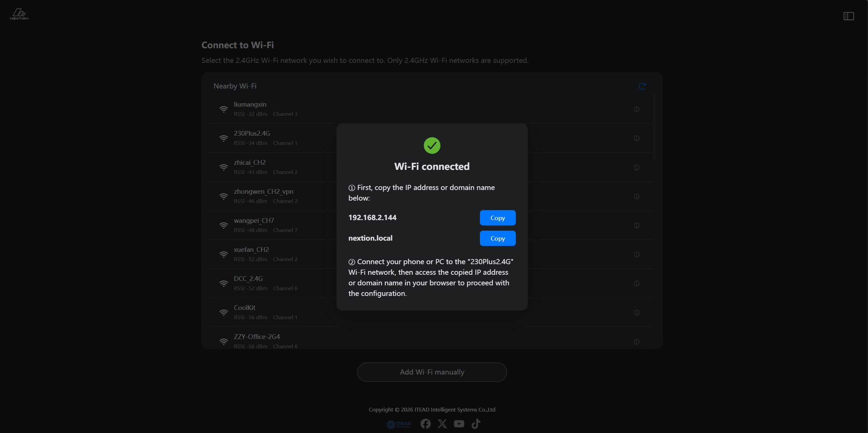Click Wi-Fi signal icon beside CoolKit
The height and width of the screenshot is (433, 868).
[x=223, y=313]
